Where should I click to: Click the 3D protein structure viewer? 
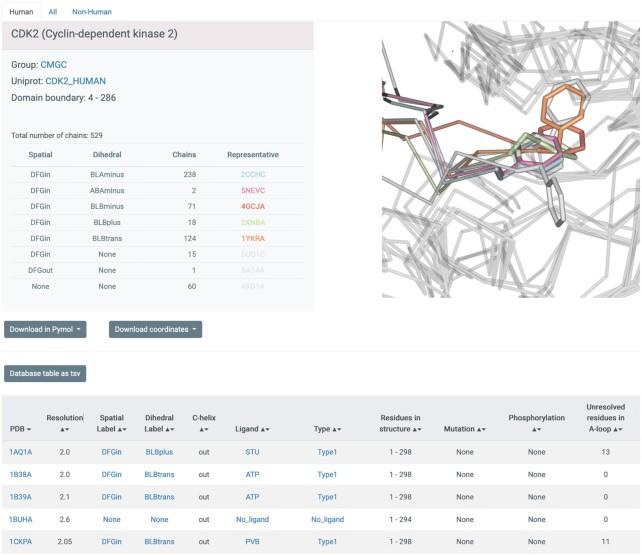[x=510, y=160]
